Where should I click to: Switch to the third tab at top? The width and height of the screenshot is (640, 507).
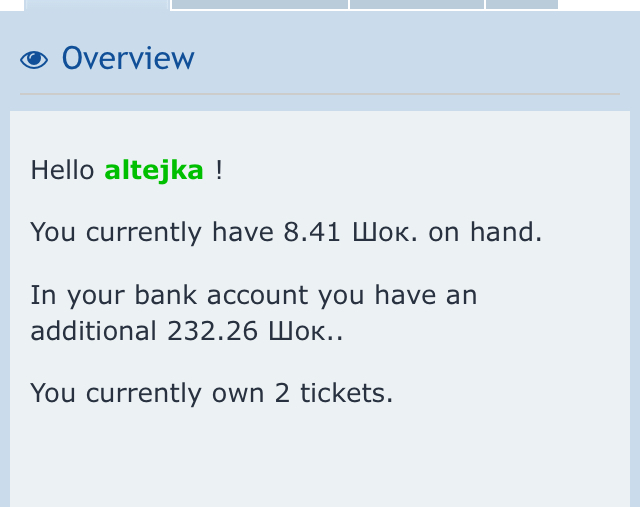coord(417,4)
